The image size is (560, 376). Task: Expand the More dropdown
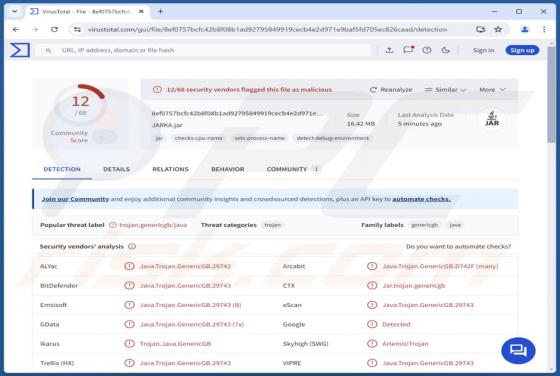click(492, 90)
